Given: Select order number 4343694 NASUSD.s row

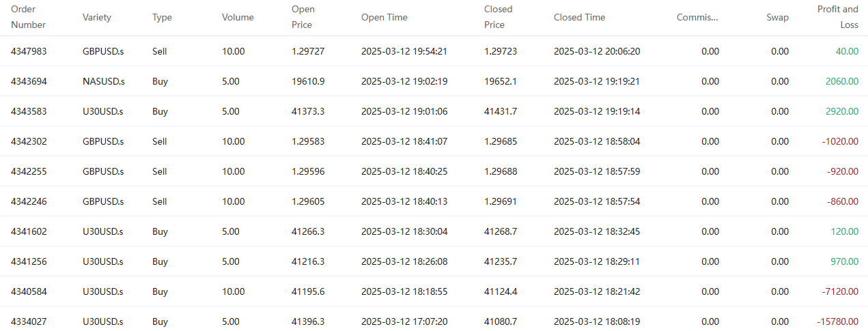Looking at the screenshot, I should (x=29, y=81).
